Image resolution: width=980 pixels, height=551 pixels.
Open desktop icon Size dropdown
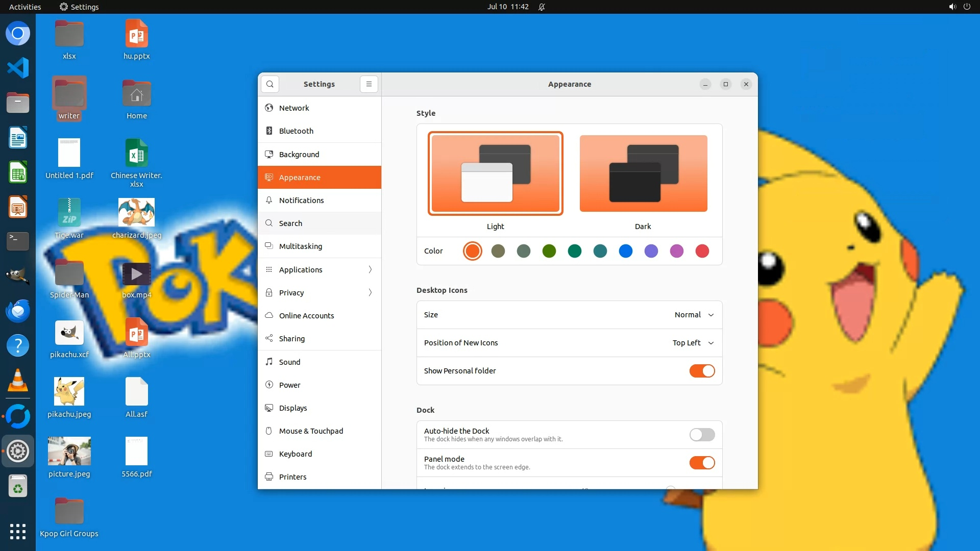694,315
